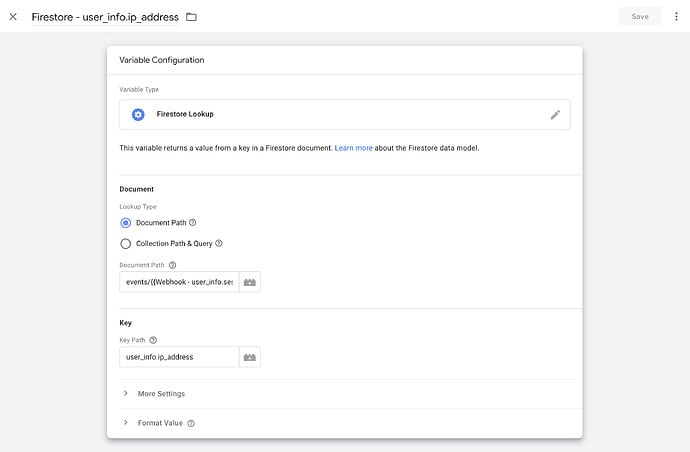Click the folder icon next to the variable name
690x452 pixels.
[191, 17]
